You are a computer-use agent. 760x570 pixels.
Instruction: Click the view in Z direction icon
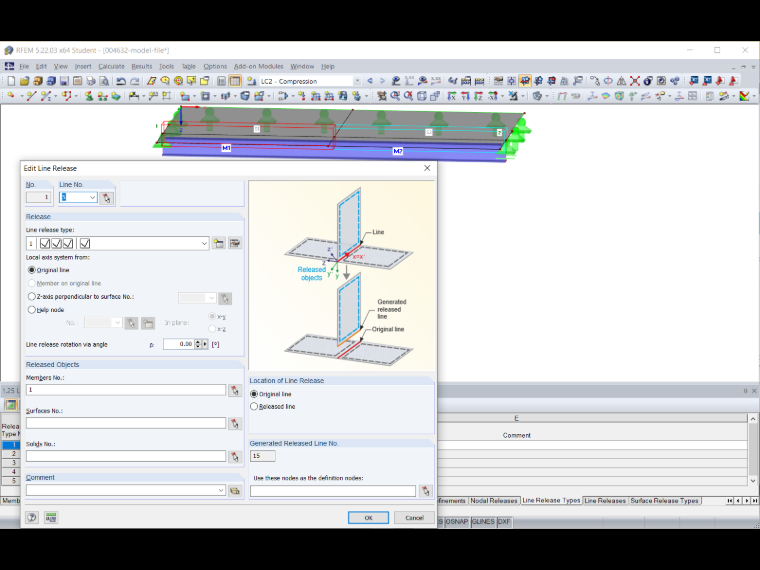tap(479, 96)
